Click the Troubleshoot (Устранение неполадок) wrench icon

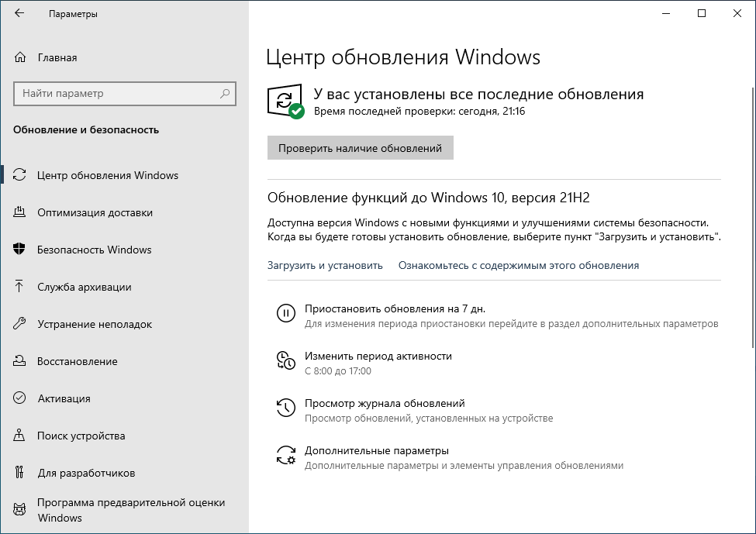click(20, 324)
